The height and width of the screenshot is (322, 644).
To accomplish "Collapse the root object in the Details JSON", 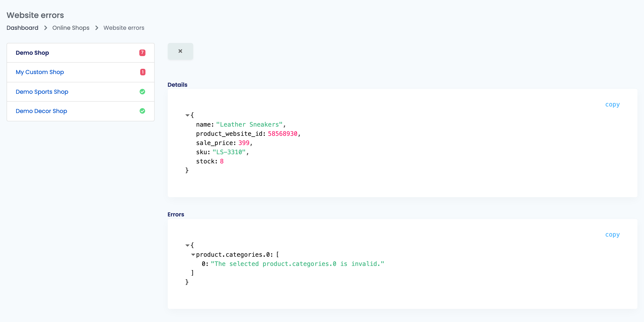I will (x=187, y=115).
